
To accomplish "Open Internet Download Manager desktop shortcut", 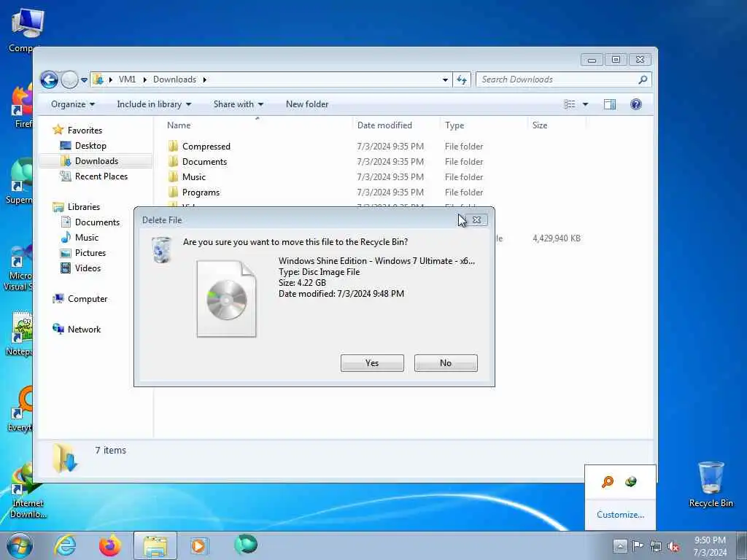I will [x=26, y=491].
